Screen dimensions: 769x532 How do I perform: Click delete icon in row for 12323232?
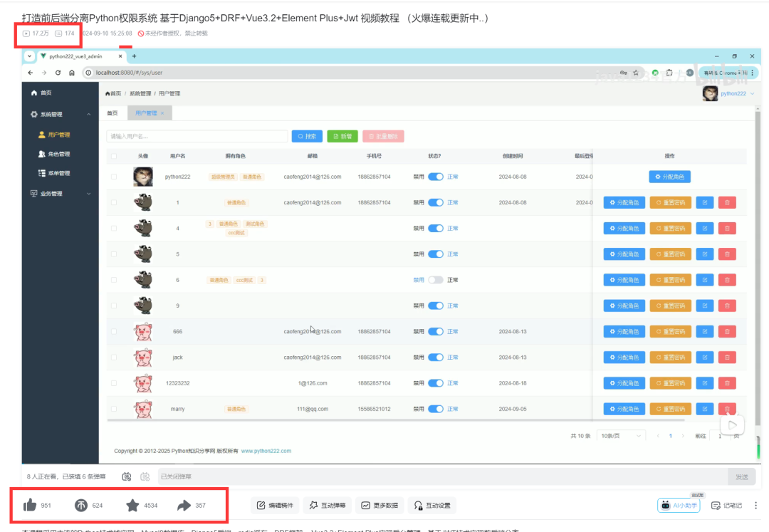(x=727, y=383)
